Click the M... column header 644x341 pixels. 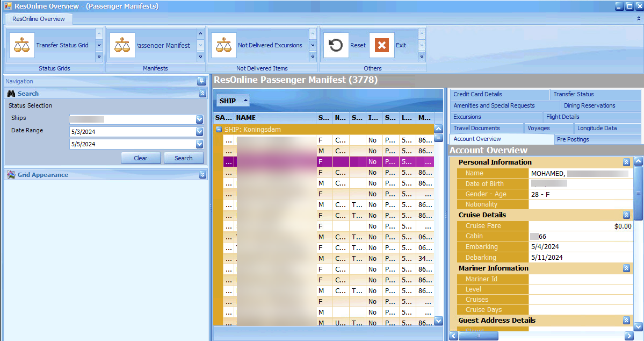425,118
